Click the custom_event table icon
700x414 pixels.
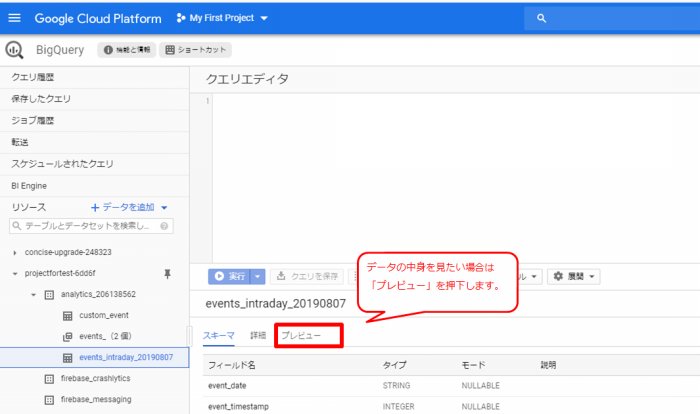tap(67, 316)
